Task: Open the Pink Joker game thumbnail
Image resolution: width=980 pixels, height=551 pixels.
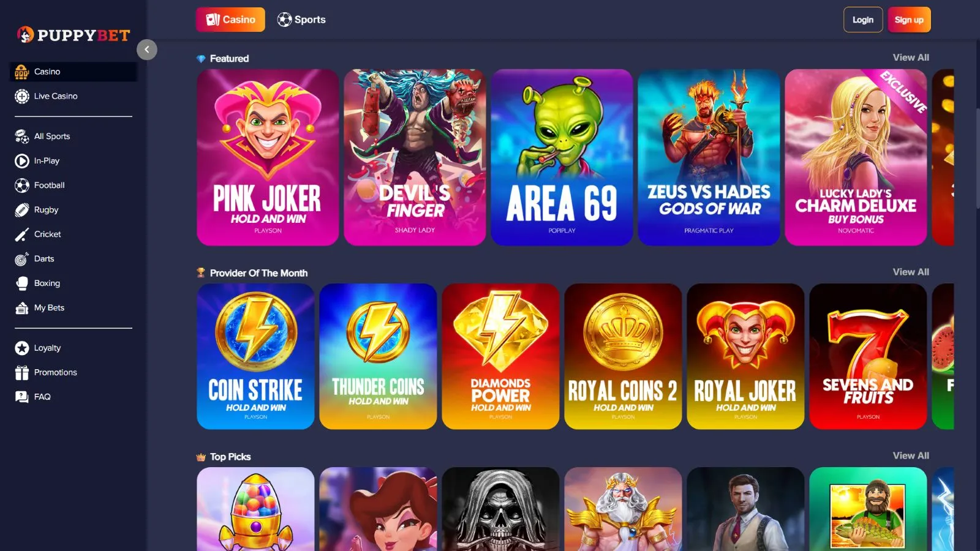Action: [x=268, y=157]
